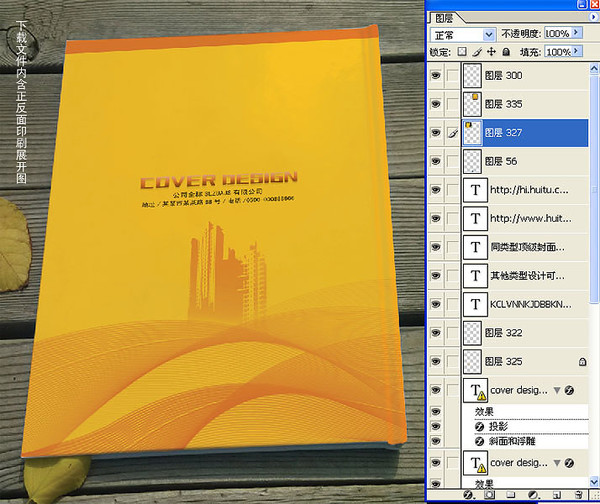Open the layers panel flyout menu arrow
Viewport: 600px width, 504px height.
593,17
